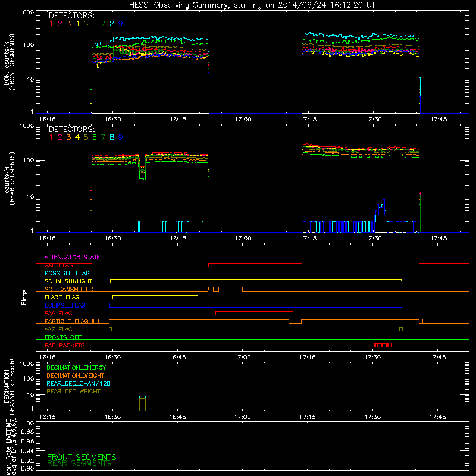The image size is (476, 476).
Task: Click the ATTENUATOR_STATE flag label
Action: coord(72,257)
